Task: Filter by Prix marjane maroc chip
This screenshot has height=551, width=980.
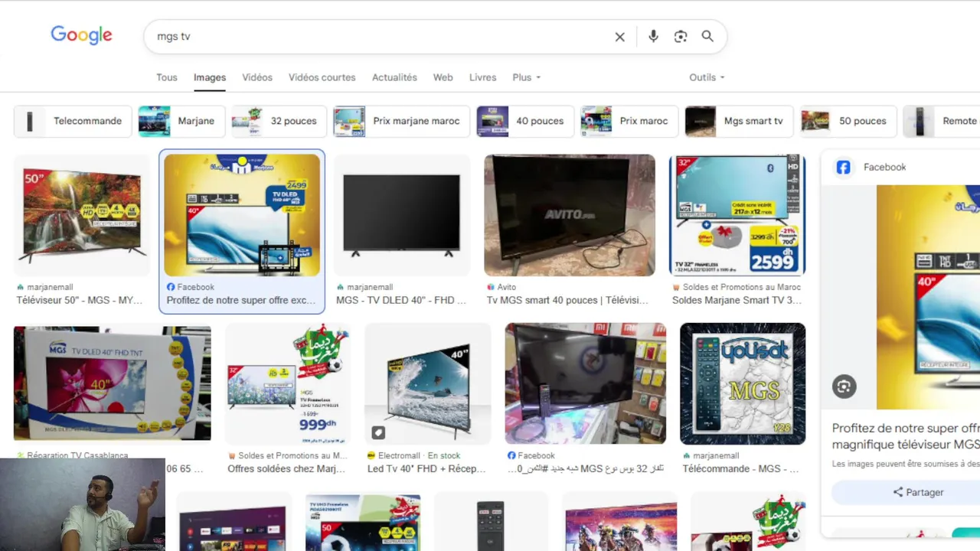Action: click(401, 121)
